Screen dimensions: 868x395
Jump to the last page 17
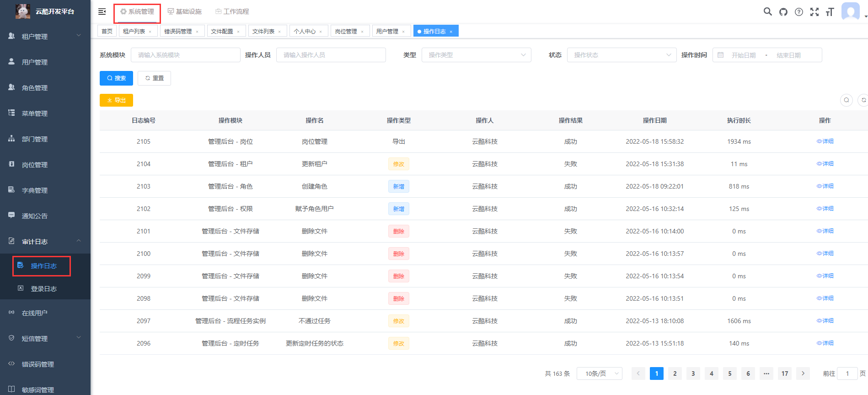tap(785, 373)
